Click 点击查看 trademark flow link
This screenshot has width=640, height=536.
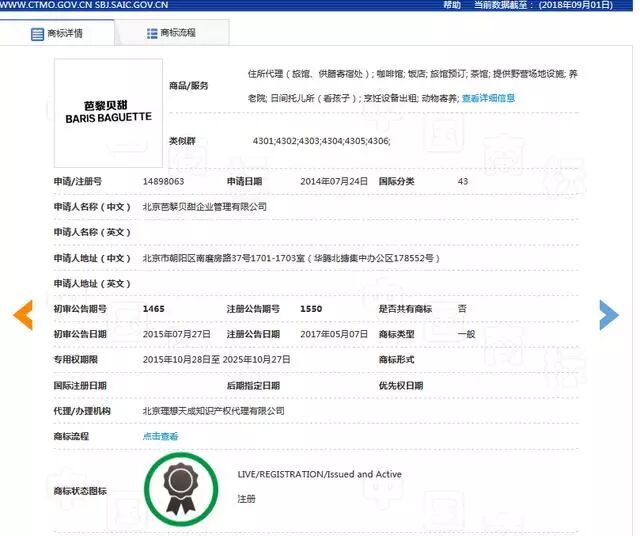pyautogui.click(x=160, y=436)
